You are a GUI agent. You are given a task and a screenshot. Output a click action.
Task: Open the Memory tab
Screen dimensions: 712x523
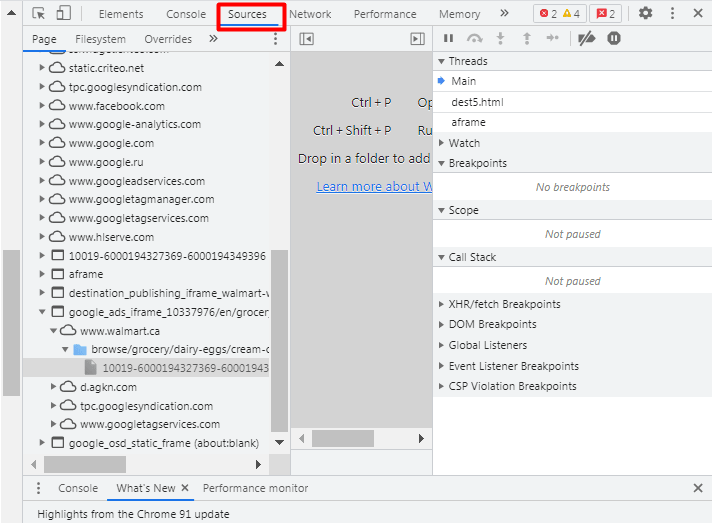click(x=459, y=14)
